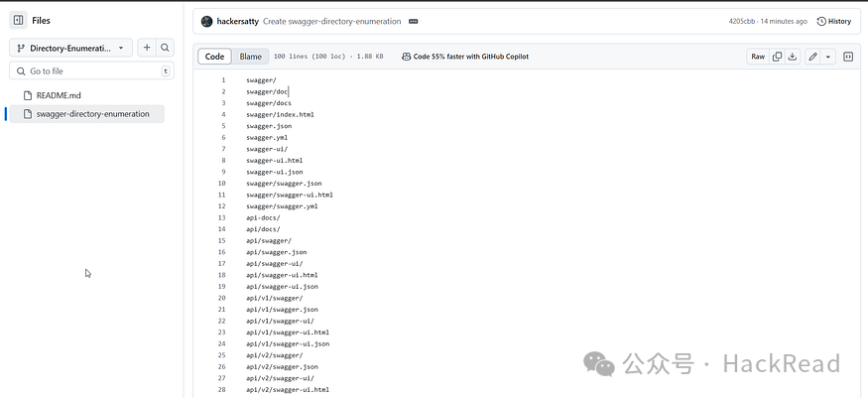Search this repository with magnifier icon
This screenshot has height=398, width=868.
point(165,49)
